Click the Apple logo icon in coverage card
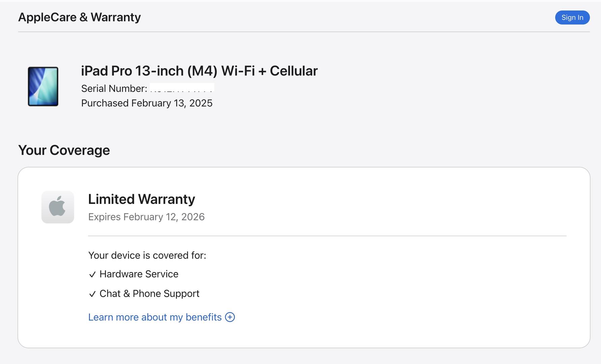The image size is (601, 364). coord(58,207)
